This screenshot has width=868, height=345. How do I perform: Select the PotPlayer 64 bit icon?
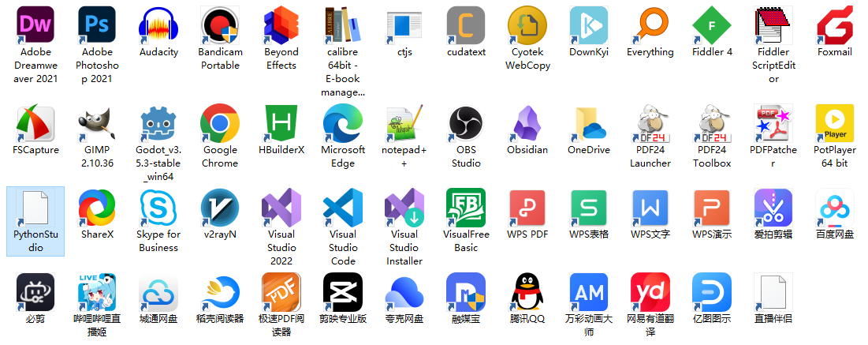point(835,124)
